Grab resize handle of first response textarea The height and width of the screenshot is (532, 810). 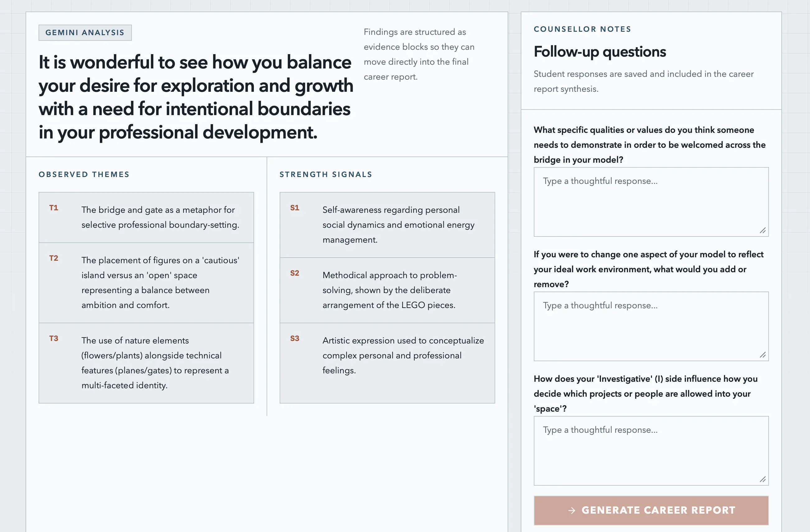tap(763, 231)
